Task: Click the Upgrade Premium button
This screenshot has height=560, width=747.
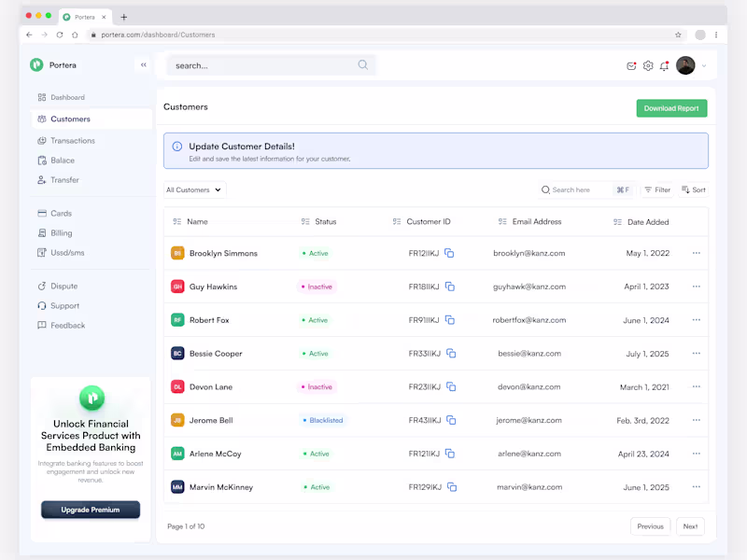Action: tap(91, 510)
